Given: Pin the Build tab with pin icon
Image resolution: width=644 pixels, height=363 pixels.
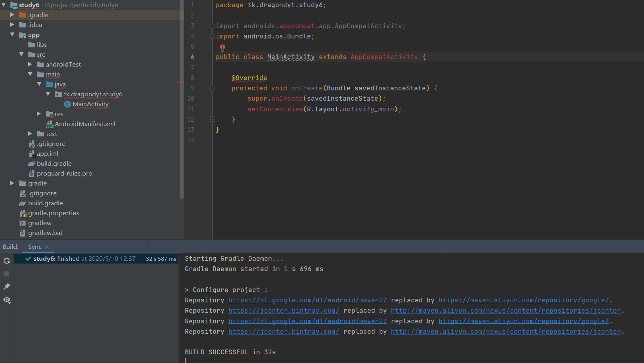Looking at the screenshot, I should 7,287.
